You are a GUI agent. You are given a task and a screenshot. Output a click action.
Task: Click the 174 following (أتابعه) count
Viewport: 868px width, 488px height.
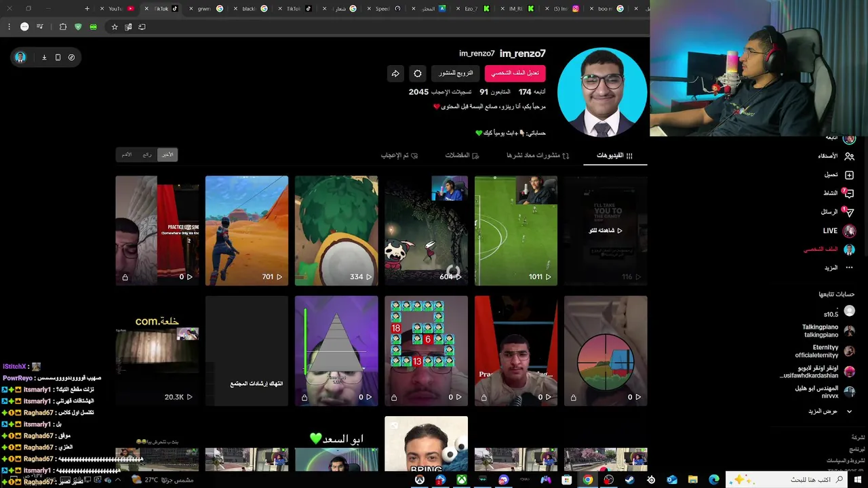point(532,91)
